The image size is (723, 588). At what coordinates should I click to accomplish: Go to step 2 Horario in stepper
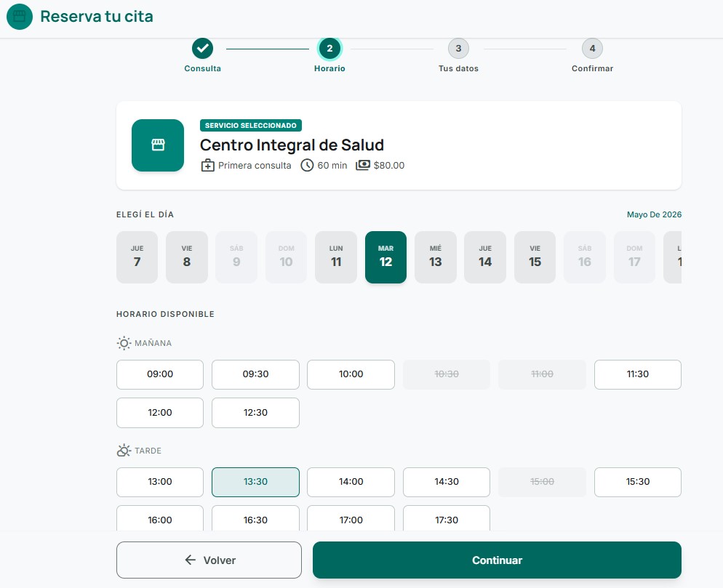tap(329, 49)
